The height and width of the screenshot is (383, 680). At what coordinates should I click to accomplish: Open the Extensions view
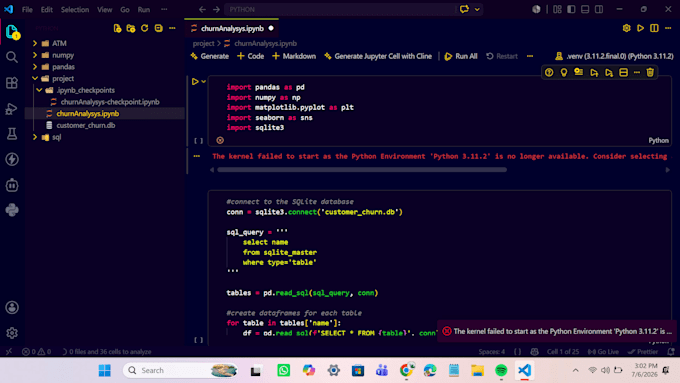12,82
